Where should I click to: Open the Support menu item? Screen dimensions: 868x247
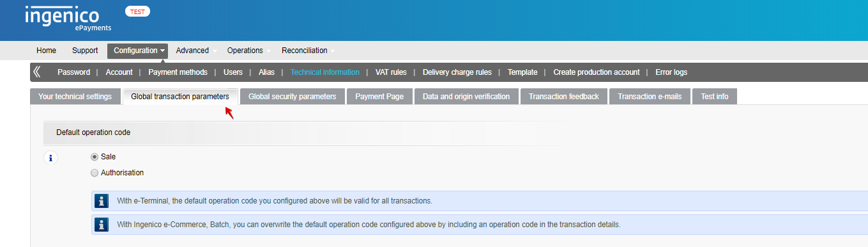[x=85, y=51]
